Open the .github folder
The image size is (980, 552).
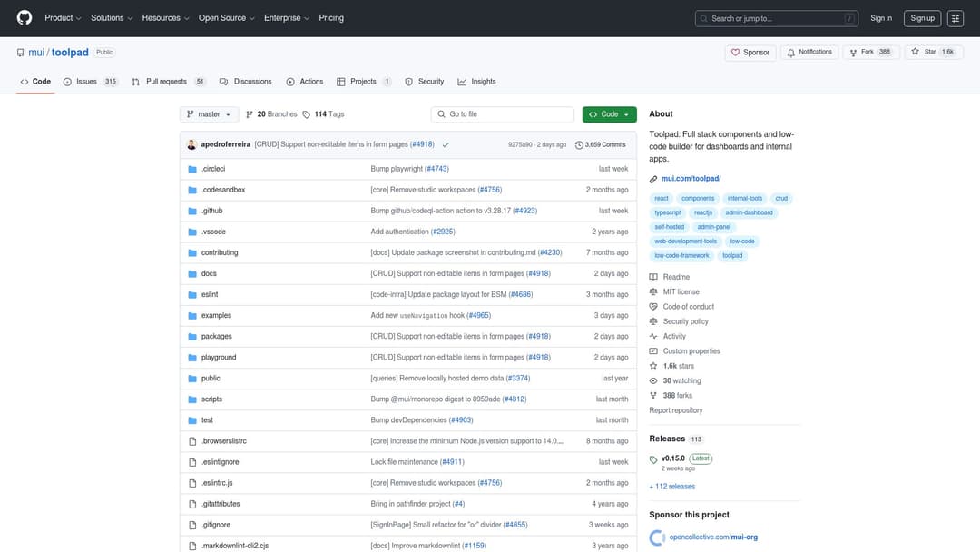pos(211,212)
